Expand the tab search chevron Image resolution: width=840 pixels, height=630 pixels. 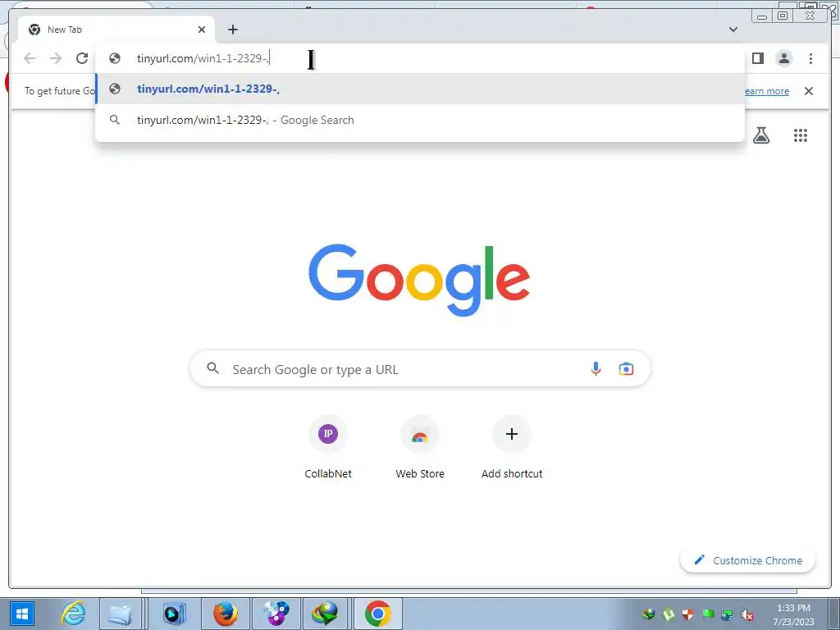(733, 30)
